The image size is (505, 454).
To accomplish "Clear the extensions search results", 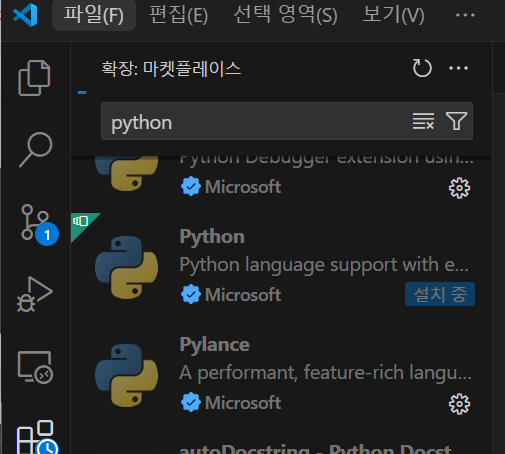I will coord(423,121).
